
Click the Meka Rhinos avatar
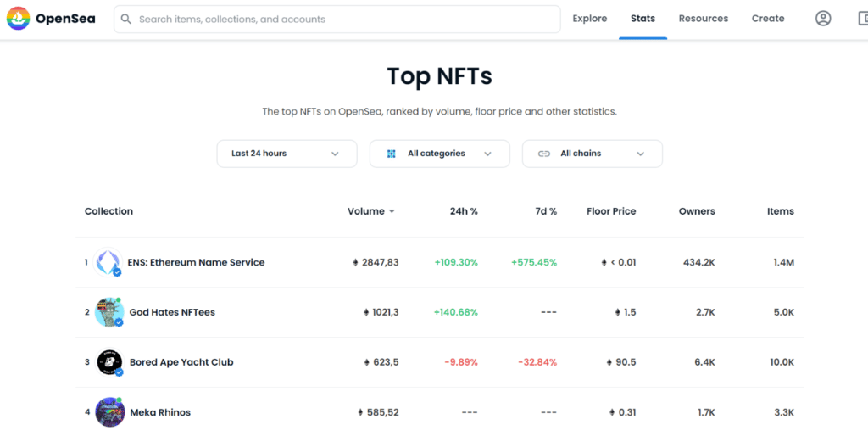[109, 411]
